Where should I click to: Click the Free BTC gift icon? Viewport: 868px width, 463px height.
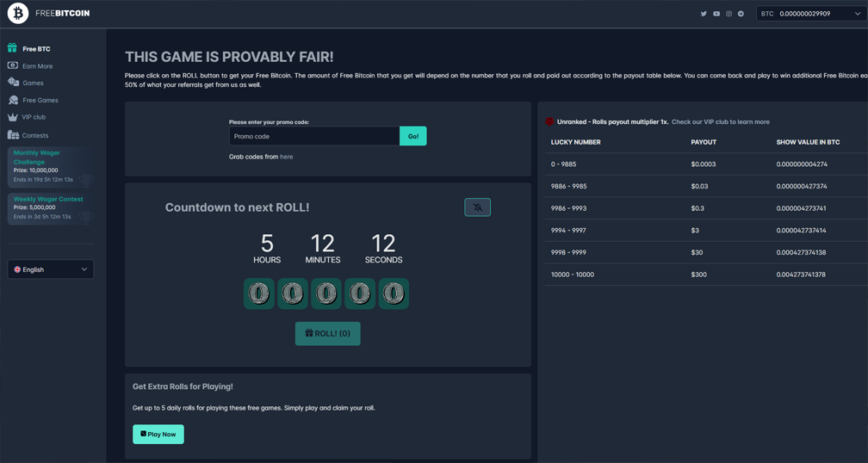[12, 48]
